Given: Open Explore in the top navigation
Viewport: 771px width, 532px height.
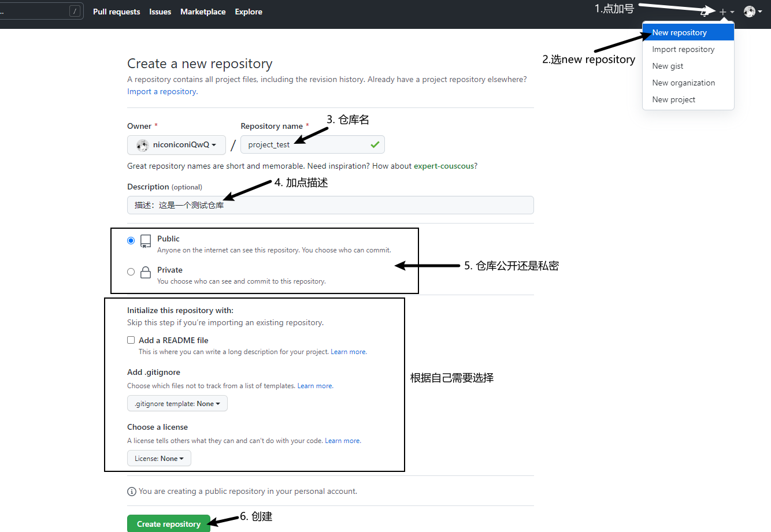Looking at the screenshot, I should (x=249, y=12).
